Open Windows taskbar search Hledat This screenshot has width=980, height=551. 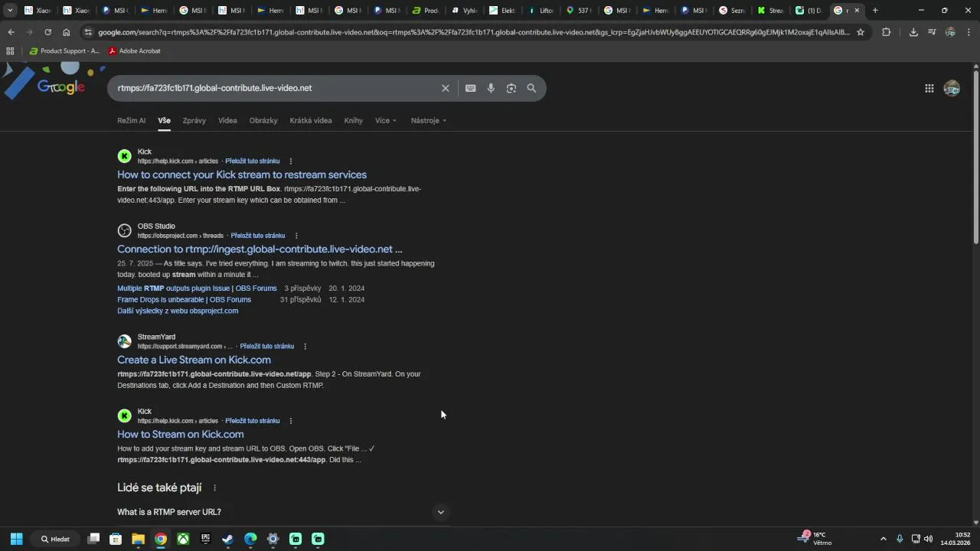pos(56,539)
